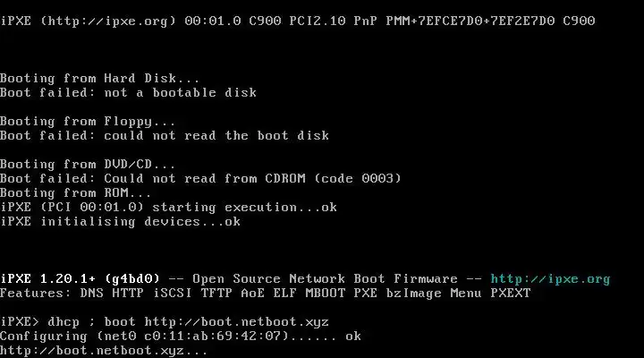This screenshot has width=644, height=358.
Task: Click the Booting from ROM line
Action: coord(75,192)
